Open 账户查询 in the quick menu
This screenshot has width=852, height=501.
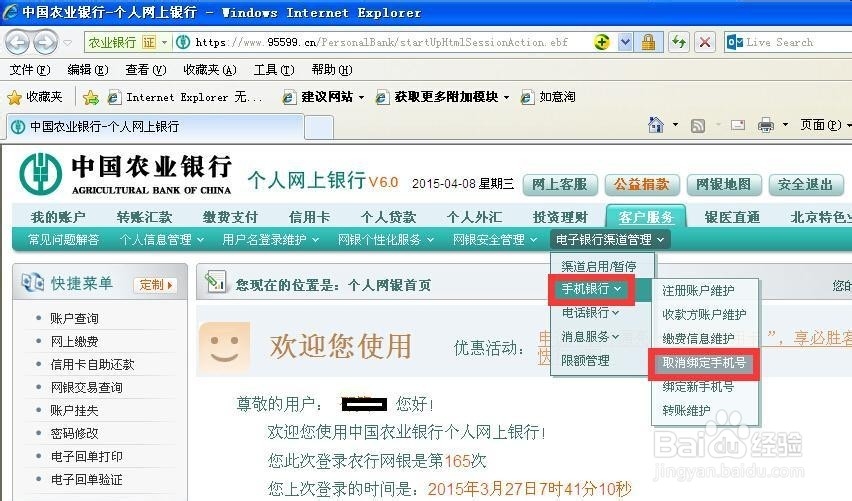[x=74, y=318]
